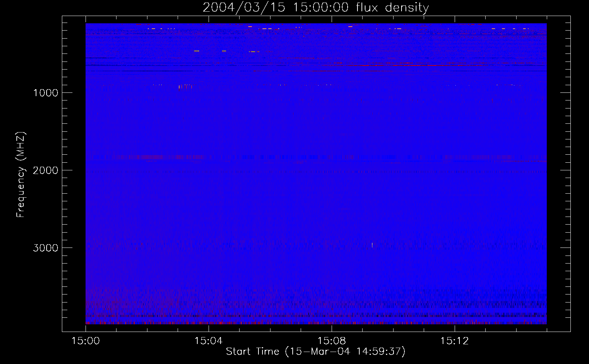This screenshot has height=364, width=589.
Task: Click the 3000 frequency tick label
Action: point(46,248)
